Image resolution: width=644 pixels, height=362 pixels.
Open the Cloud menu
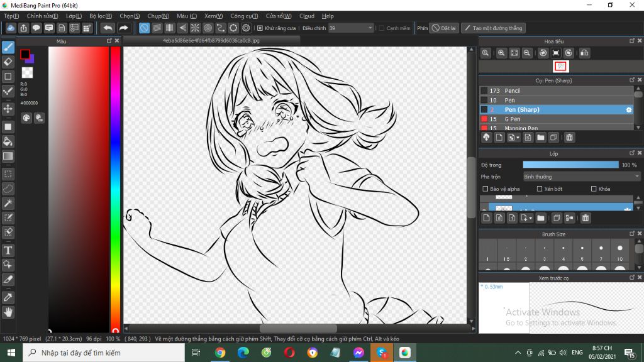pyautogui.click(x=307, y=16)
